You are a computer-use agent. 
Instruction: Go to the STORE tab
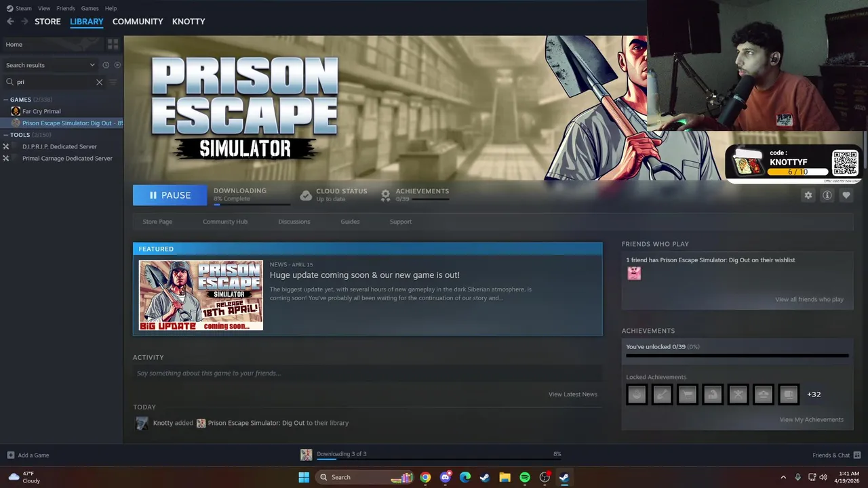(47, 22)
